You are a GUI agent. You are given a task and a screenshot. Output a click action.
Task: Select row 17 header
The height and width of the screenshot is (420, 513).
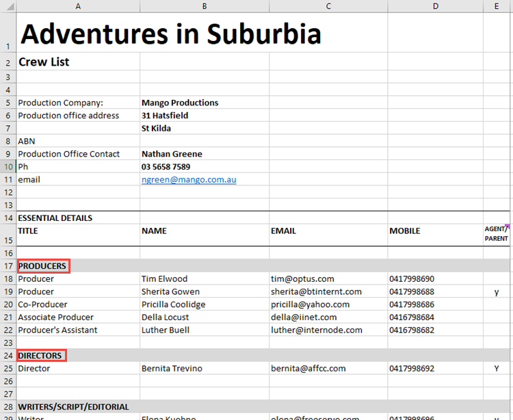point(8,266)
